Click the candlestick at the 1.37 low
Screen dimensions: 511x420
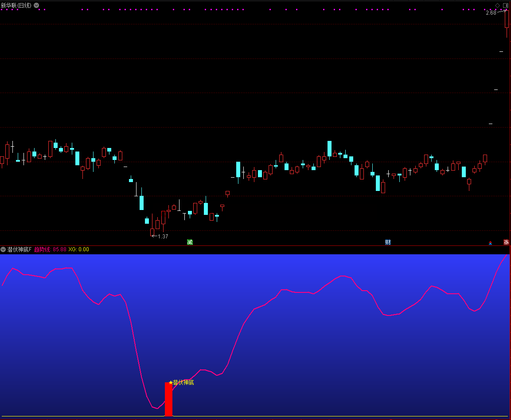(x=152, y=231)
